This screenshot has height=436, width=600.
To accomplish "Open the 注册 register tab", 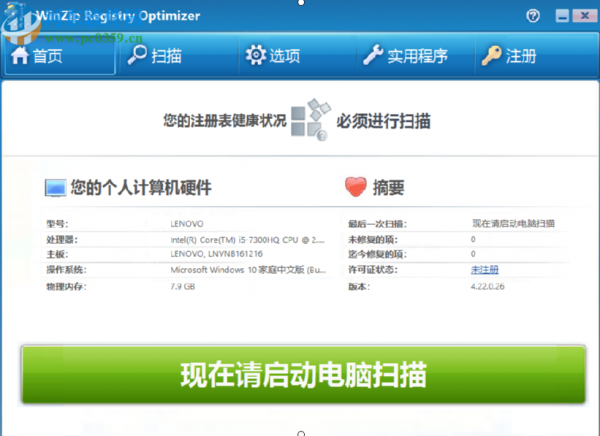I will click(536, 56).
